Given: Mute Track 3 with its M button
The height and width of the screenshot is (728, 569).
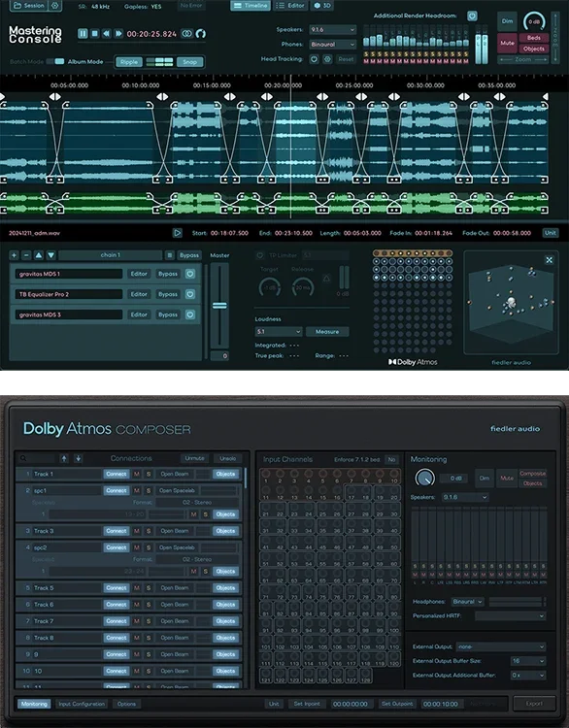Looking at the screenshot, I should pyautogui.click(x=137, y=531).
